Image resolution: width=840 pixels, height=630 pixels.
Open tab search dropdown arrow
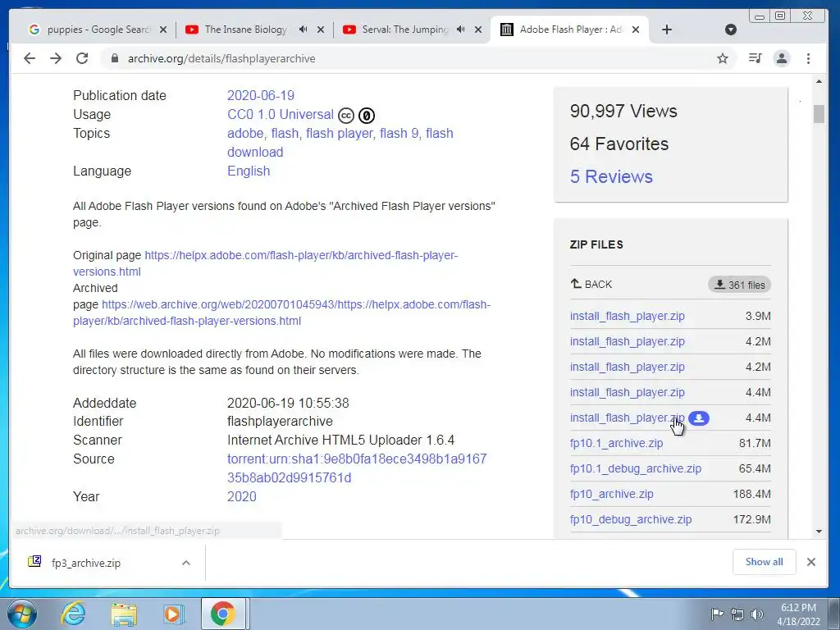[x=731, y=30]
